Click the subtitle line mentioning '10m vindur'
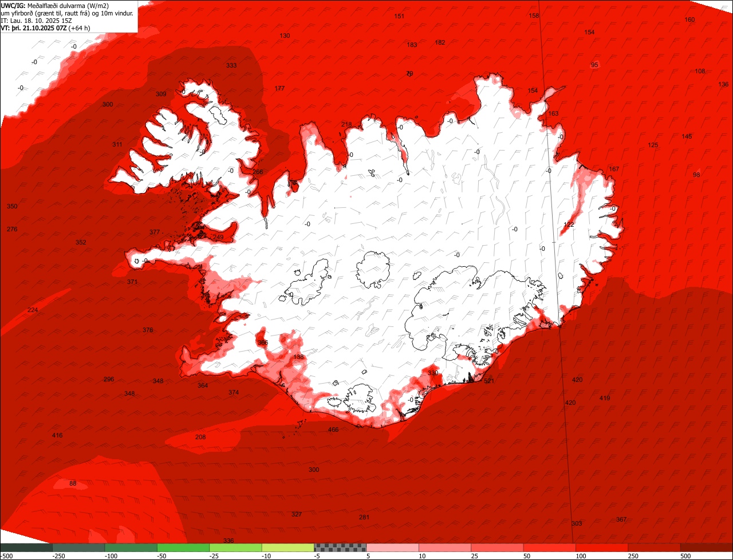Viewport: 733px width, 560px height. coord(67,13)
